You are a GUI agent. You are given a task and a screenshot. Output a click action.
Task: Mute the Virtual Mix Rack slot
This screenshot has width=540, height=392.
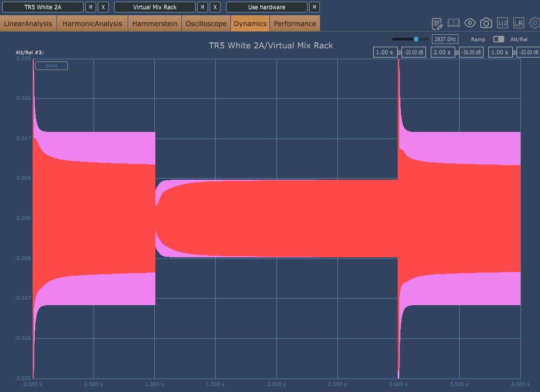[x=203, y=7]
